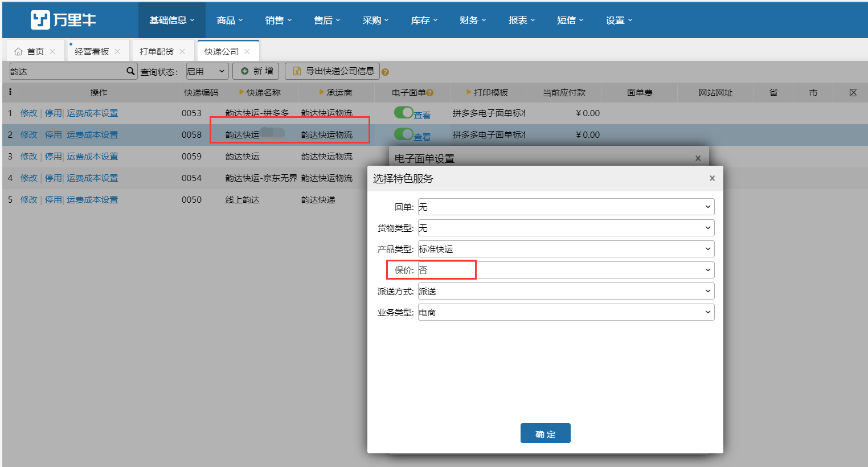This screenshot has width=868, height=467.
Task: Close the 打单配货 tab
Action: tap(182, 51)
